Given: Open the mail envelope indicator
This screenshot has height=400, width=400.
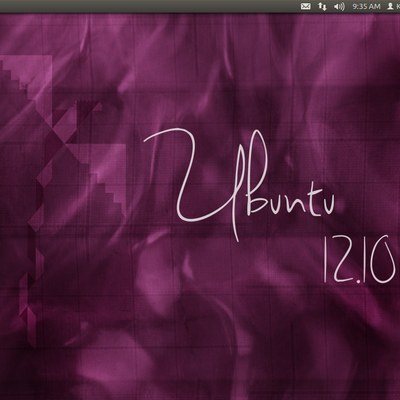Looking at the screenshot, I should 306,6.
